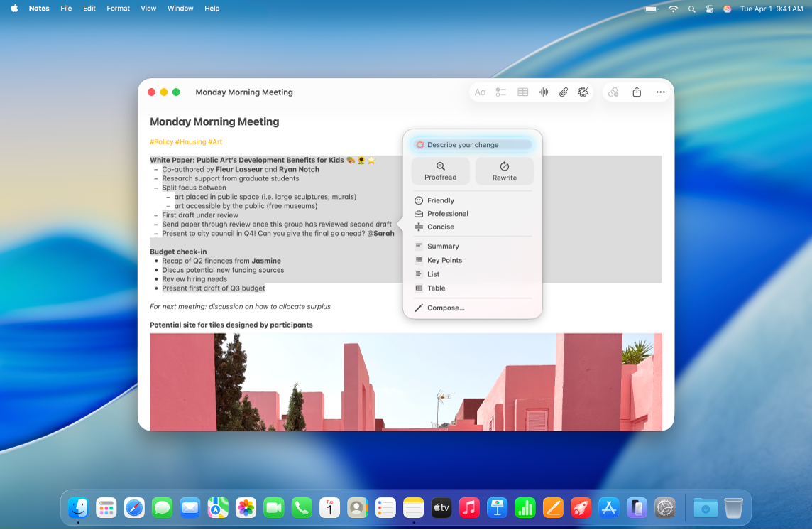This screenshot has height=530, width=812.
Task: Click the pink buildings photo
Action: (407, 382)
